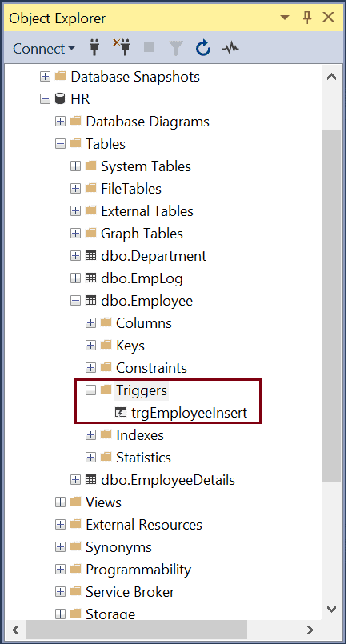The width and height of the screenshot is (352, 644).
Task: Click the dbo.Employee table grid icon
Action: (x=90, y=300)
